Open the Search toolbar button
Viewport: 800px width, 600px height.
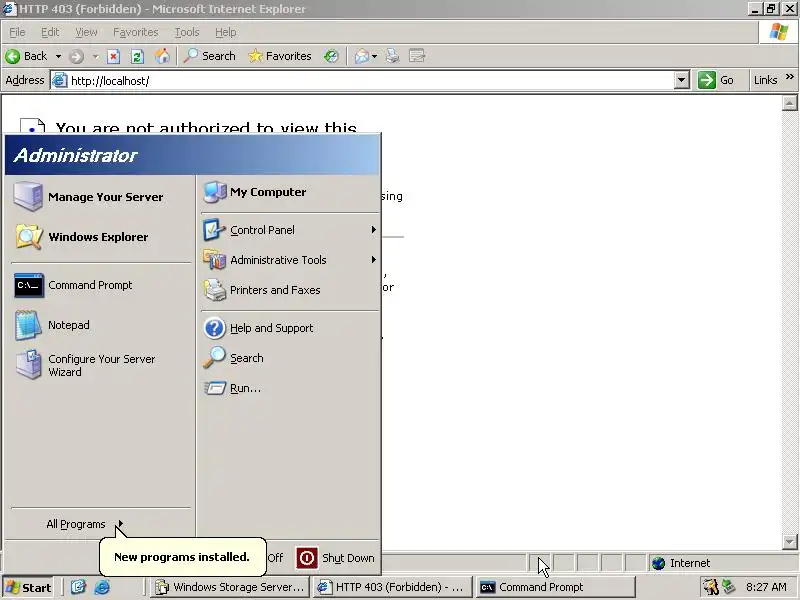pyautogui.click(x=210, y=56)
